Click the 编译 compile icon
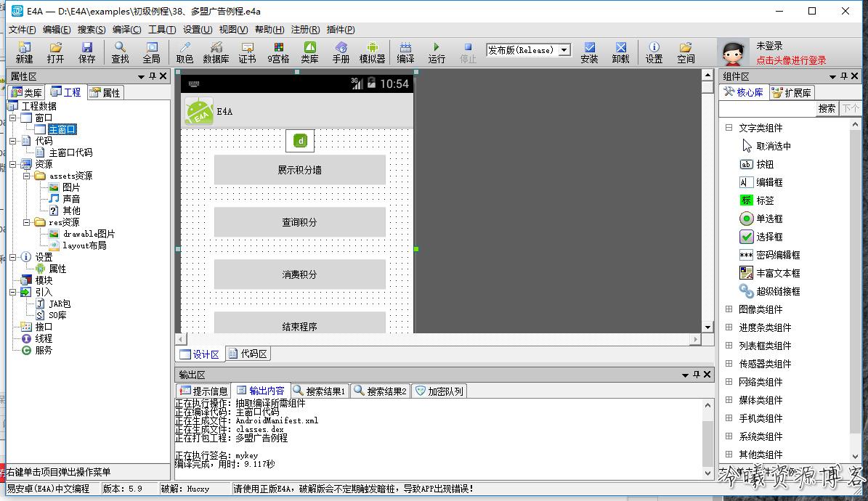 pos(405,52)
